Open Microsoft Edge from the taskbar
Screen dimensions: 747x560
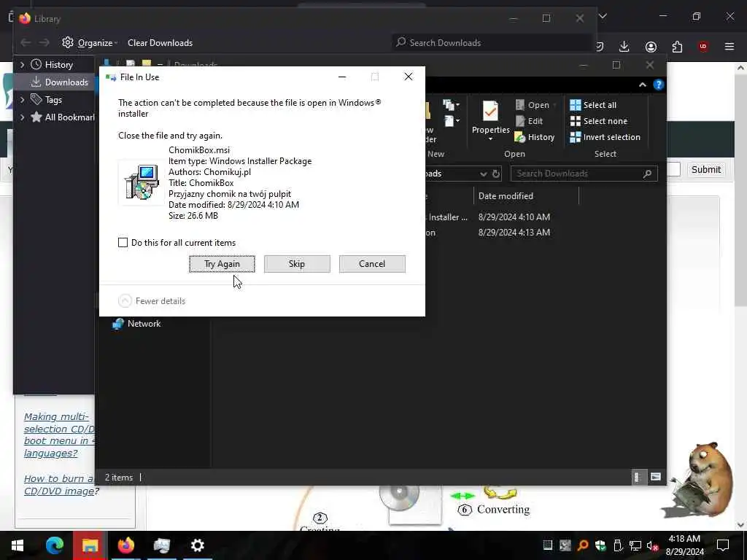coord(54,545)
